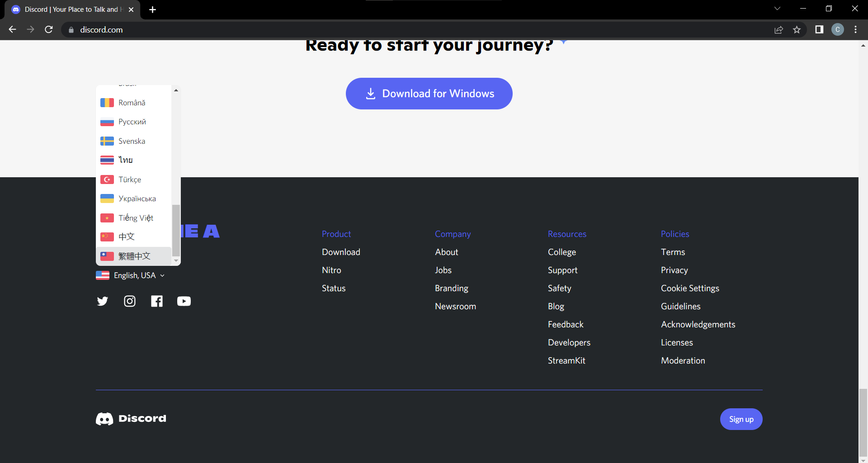Open the StreamKit link

(566, 360)
